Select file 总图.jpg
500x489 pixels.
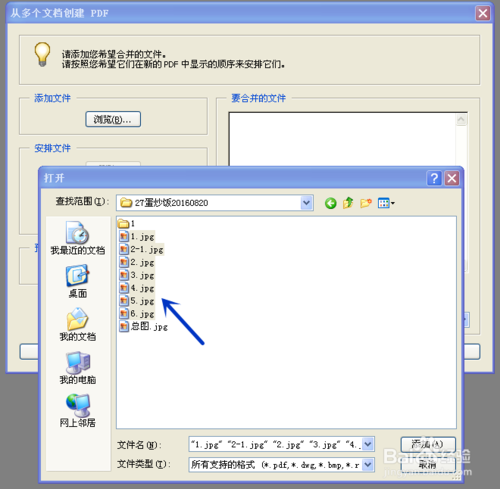pos(143,326)
